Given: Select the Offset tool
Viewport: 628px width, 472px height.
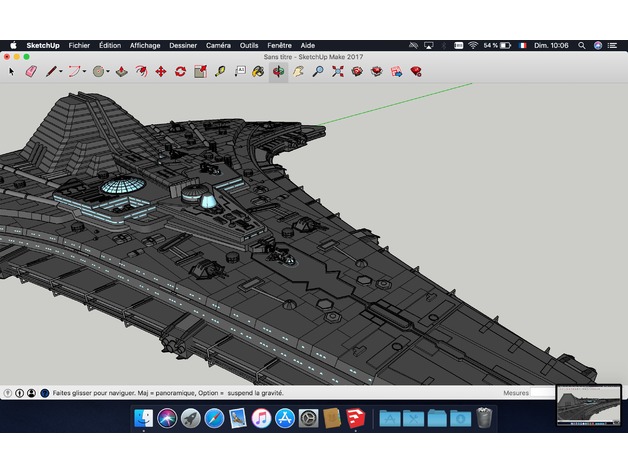Looking at the screenshot, I should tap(141, 72).
